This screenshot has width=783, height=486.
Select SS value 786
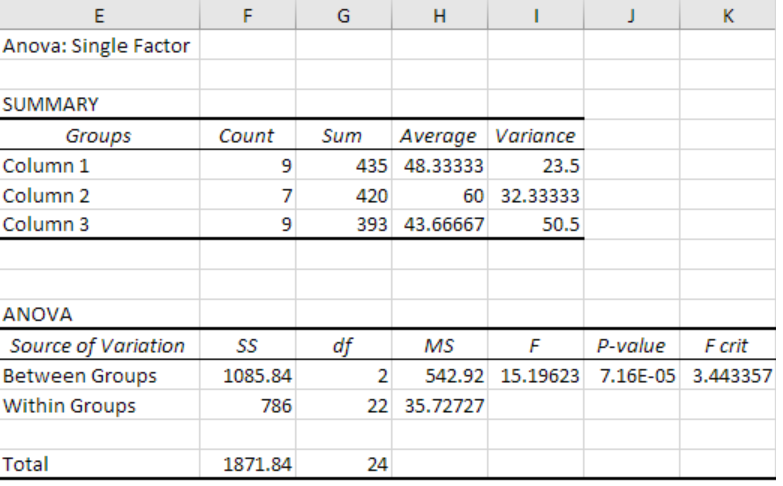tap(248, 405)
